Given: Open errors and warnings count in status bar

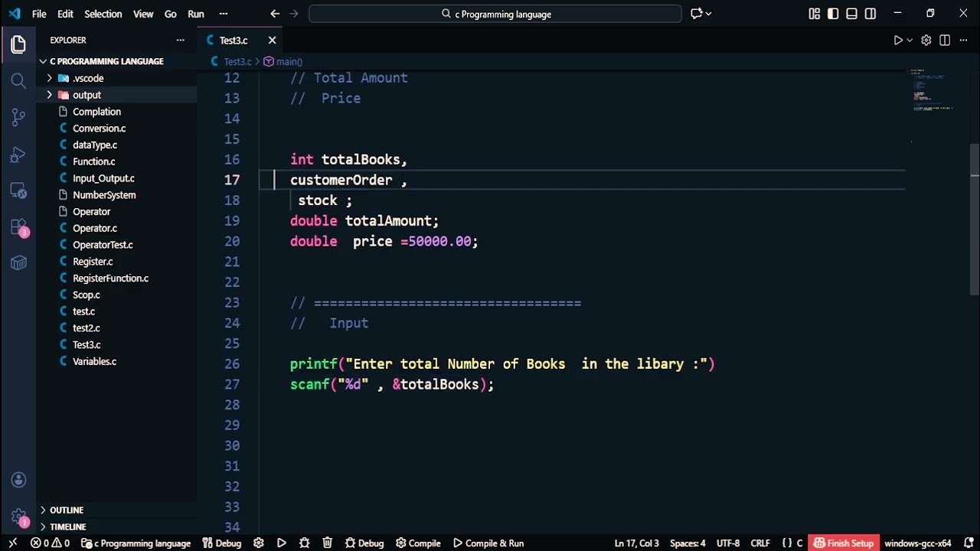Looking at the screenshot, I should 50,543.
